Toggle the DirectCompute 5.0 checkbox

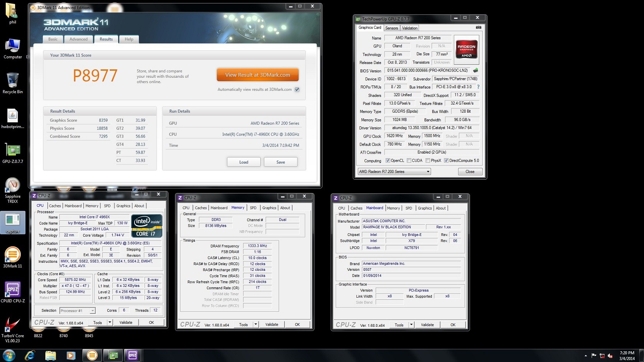tap(446, 161)
